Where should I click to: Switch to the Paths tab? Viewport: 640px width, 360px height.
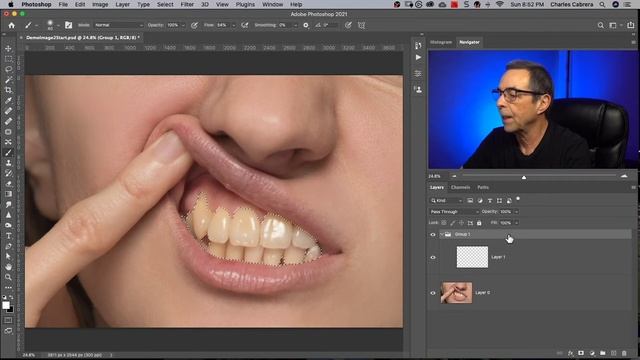[483, 187]
